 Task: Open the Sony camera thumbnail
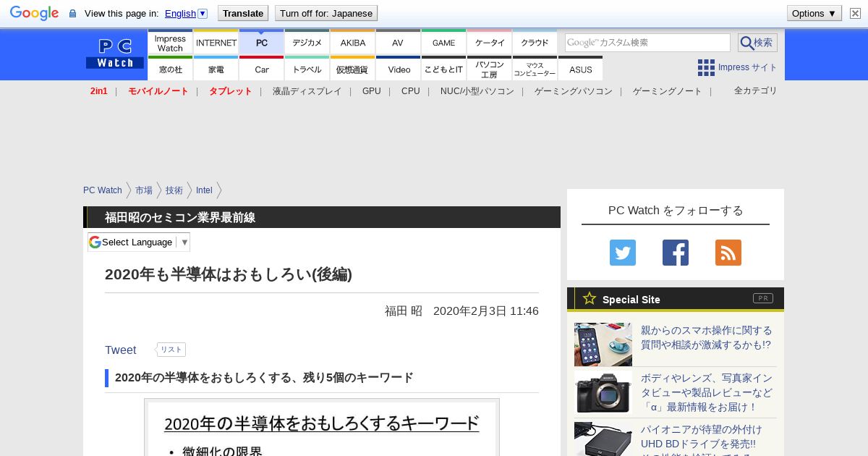(x=603, y=393)
